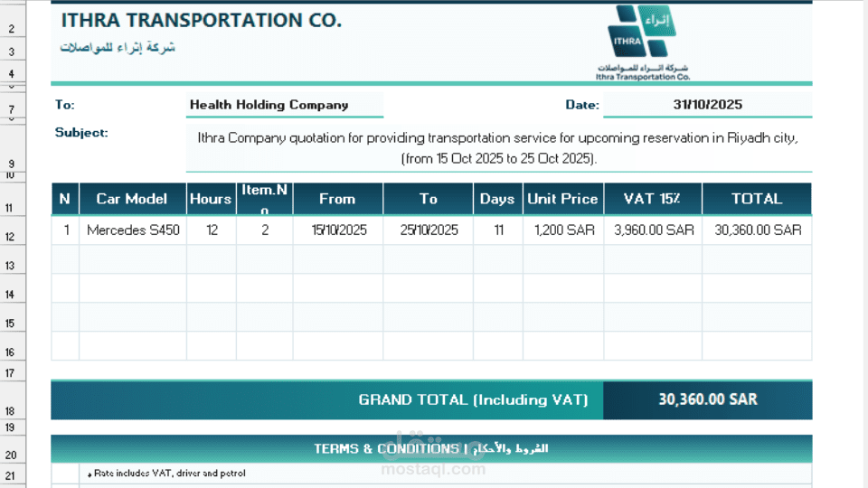
Task: Select row header 14
Action: (x=12, y=287)
